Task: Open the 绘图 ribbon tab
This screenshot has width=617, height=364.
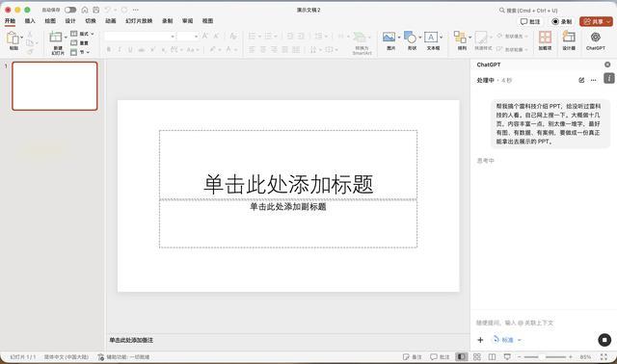Action: pos(50,21)
